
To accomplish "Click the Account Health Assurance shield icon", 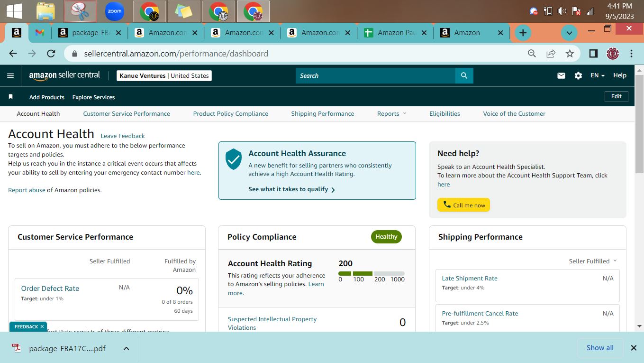I will pos(234,159).
